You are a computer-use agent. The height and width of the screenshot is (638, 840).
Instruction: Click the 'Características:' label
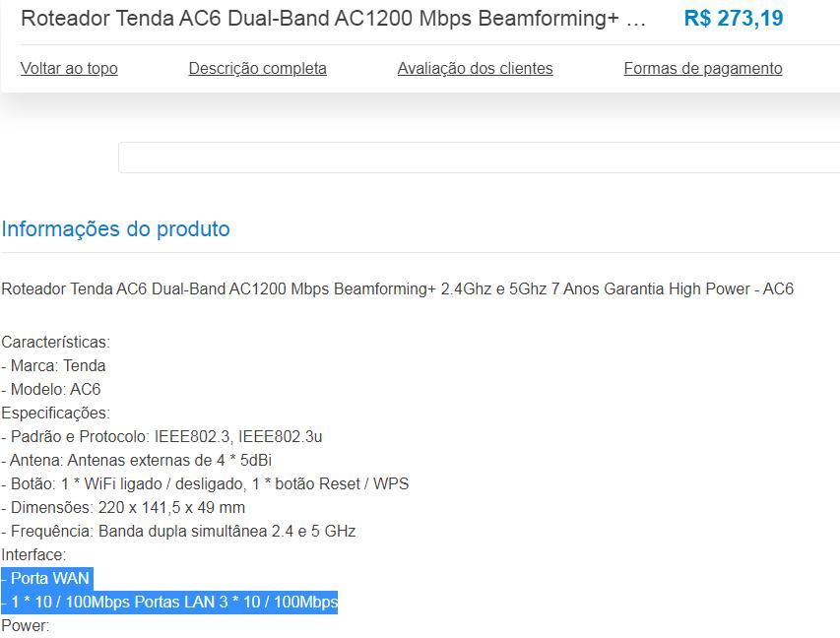56,343
